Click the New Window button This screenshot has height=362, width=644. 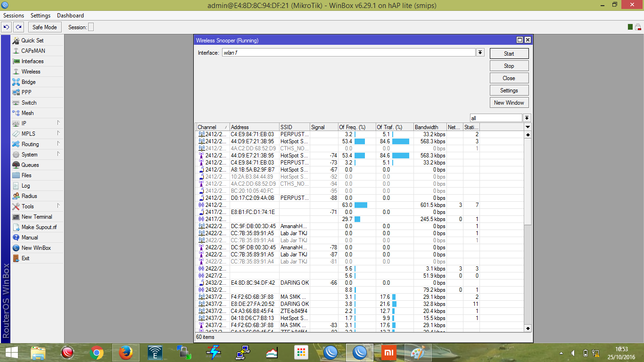(509, 103)
